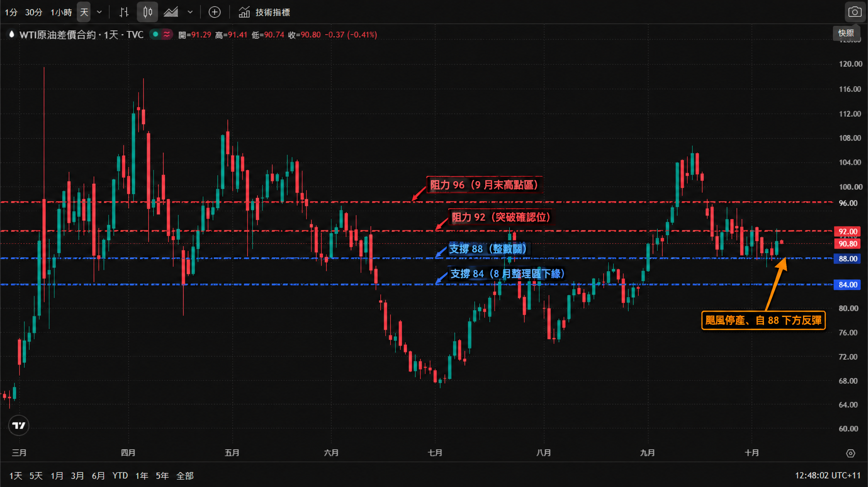This screenshot has height=487, width=868.
Task: Switch to 1分 interval
Action: click(x=11, y=12)
